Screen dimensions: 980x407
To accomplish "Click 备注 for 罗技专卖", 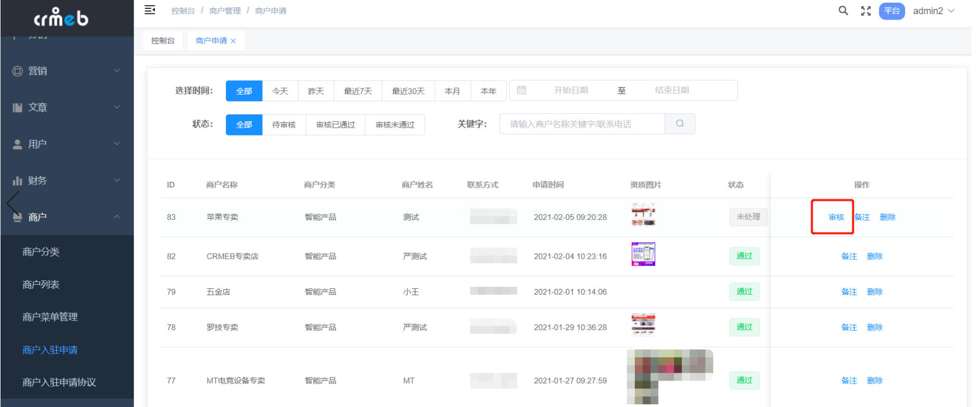I will click(849, 327).
